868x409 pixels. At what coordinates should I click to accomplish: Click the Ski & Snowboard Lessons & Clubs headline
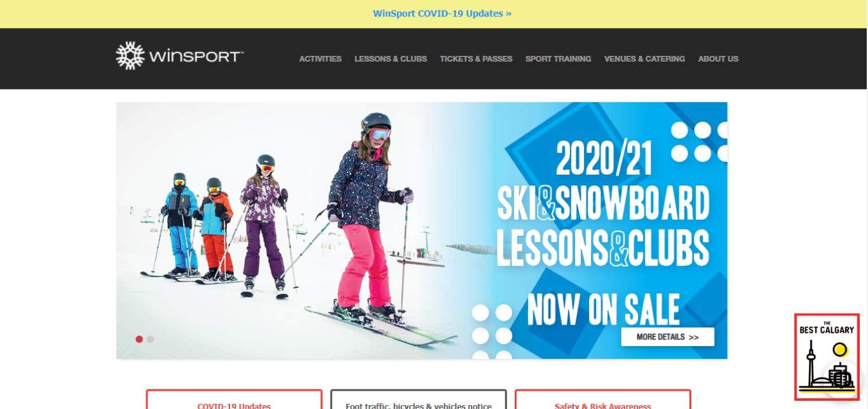pos(602,226)
